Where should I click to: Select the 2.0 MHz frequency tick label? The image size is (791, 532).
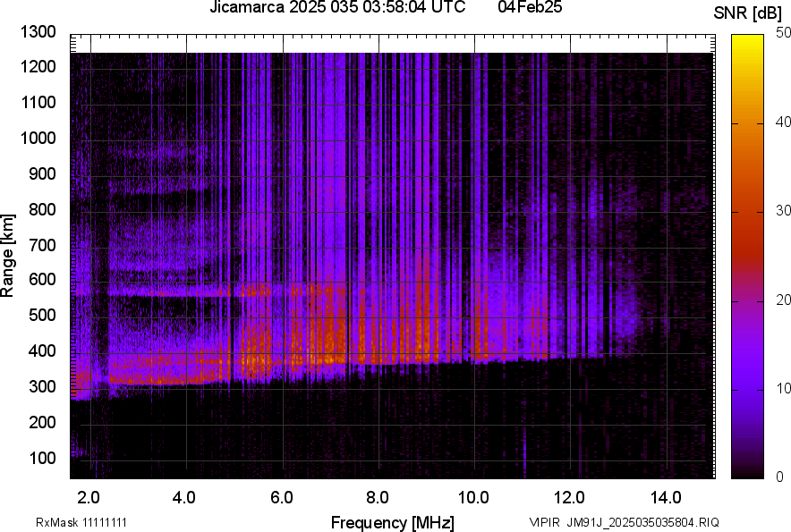click(x=89, y=496)
